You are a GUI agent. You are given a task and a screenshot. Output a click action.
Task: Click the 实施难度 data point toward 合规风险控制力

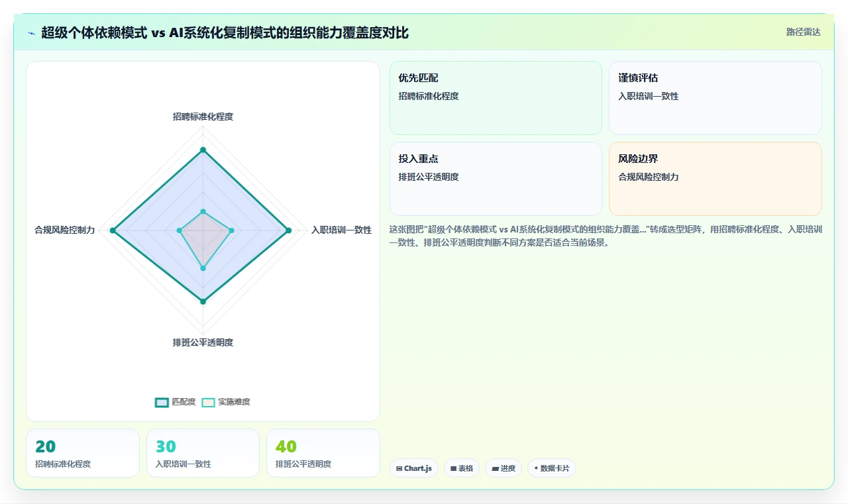click(179, 230)
